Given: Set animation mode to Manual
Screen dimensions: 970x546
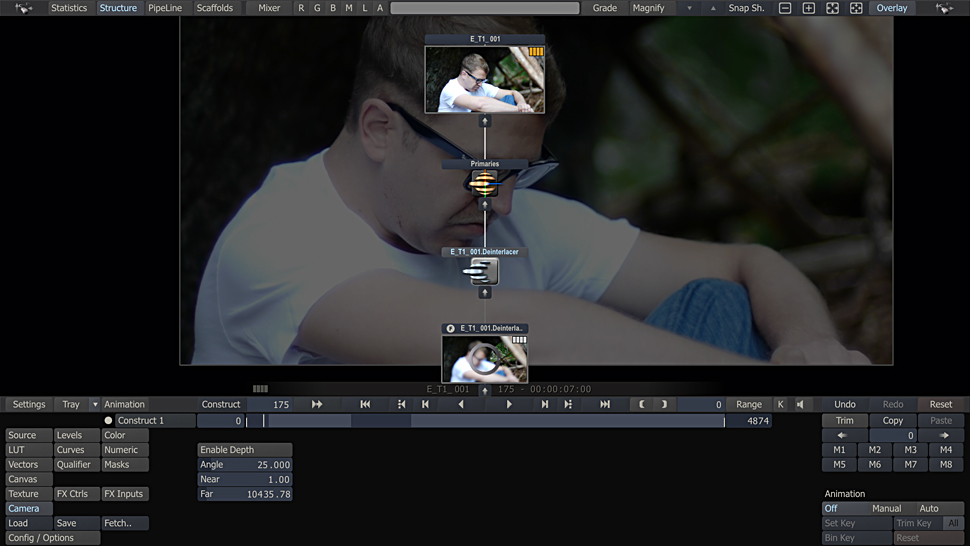Looking at the screenshot, I should [886, 508].
